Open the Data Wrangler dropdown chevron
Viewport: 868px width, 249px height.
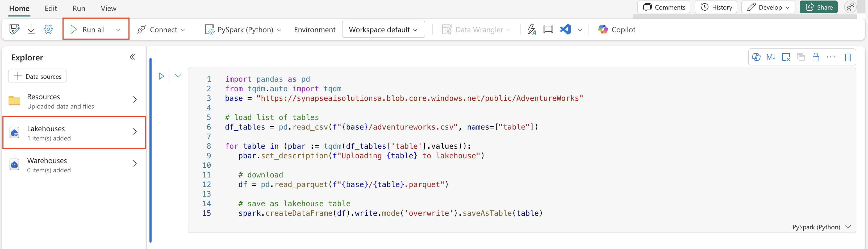pos(508,30)
